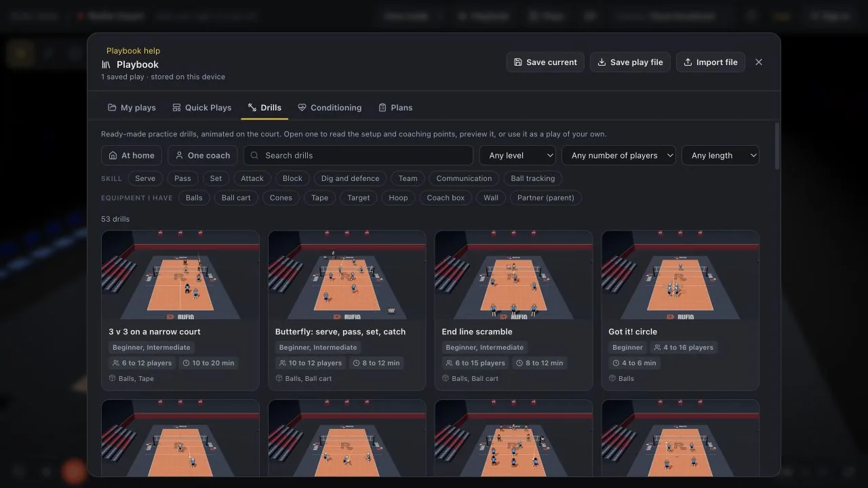Select the Communication skill filter
Image resolution: width=868 pixels, height=488 pixels.
(464, 178)
